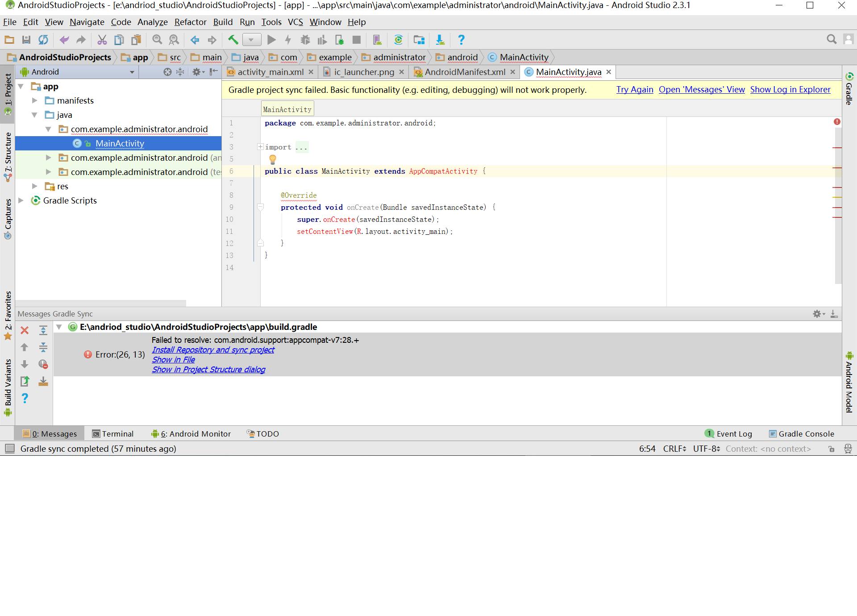Click the Undo arrow icon

(64, 40)
